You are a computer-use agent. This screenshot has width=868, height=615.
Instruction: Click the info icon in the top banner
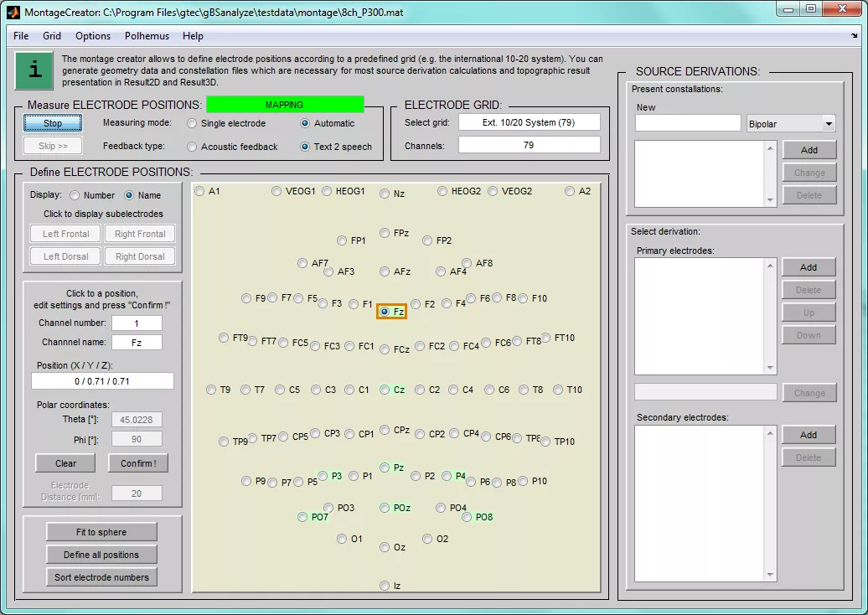click(33, 70)
